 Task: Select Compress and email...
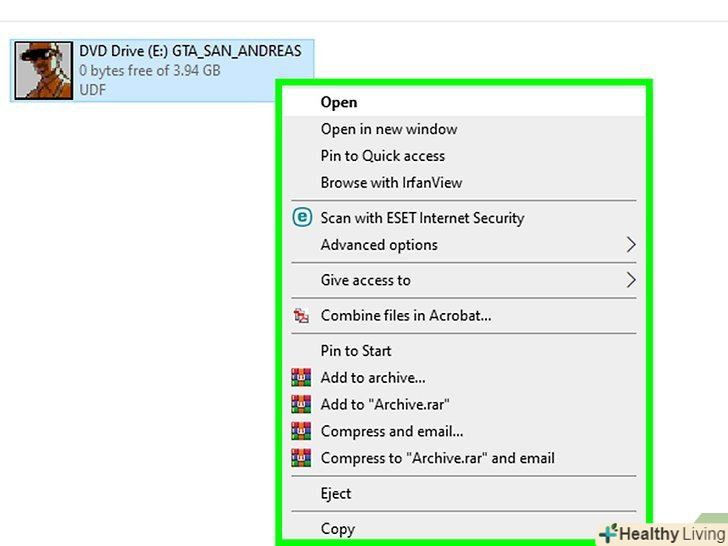[x=464, y=431]
